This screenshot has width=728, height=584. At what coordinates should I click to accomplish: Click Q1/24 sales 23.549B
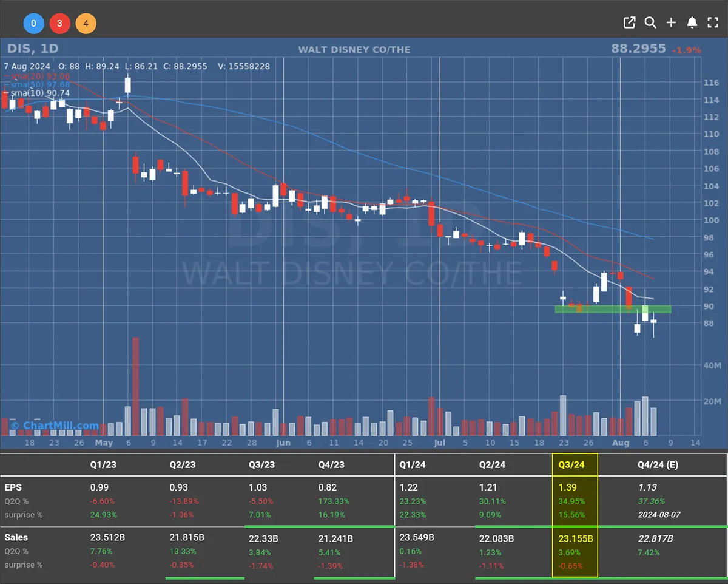point(417,538)
